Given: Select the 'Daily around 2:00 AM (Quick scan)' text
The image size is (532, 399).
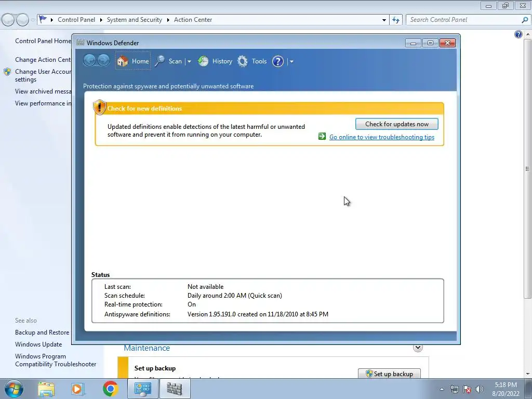Looking at the screenshot, I should click(235, 296).
